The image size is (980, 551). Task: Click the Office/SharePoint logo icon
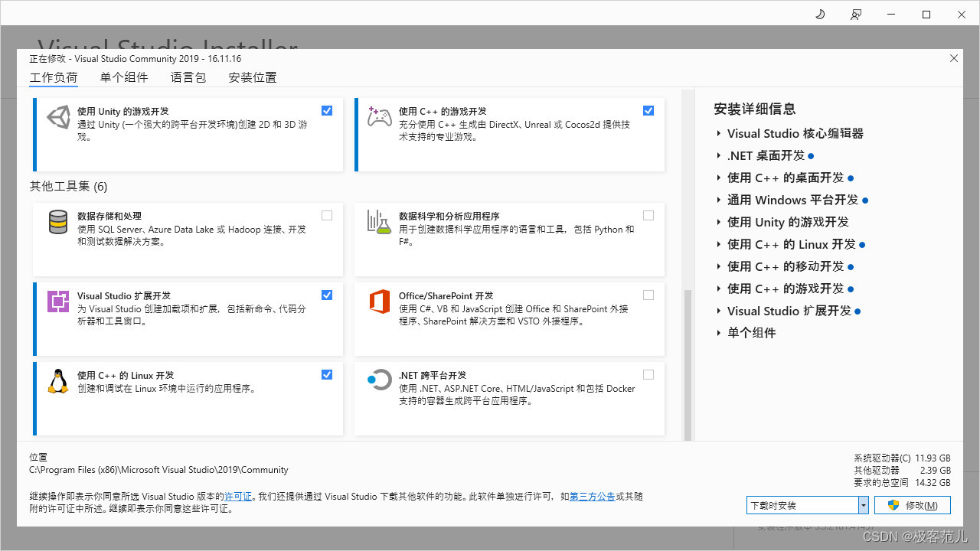380,302
